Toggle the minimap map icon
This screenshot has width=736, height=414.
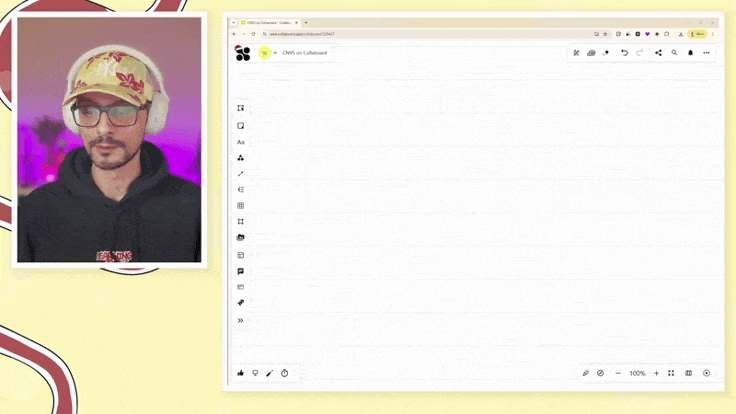(688, 373)
